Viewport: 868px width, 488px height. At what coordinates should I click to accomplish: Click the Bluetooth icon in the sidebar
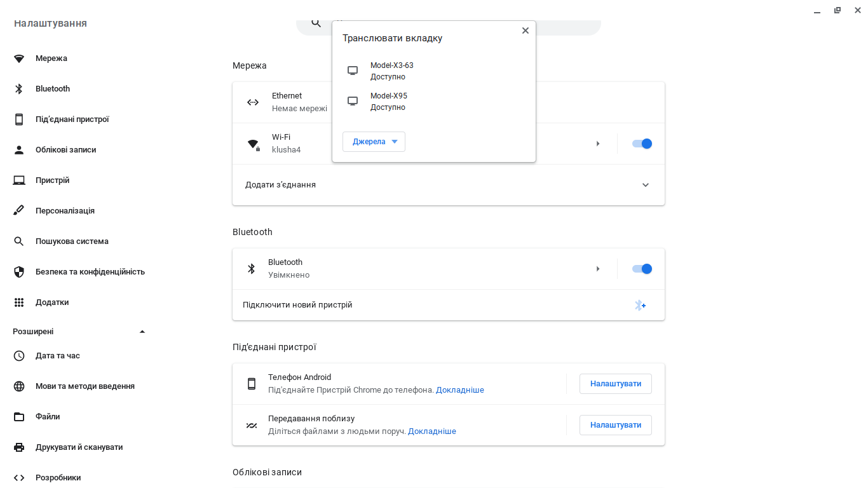[19, 89]
